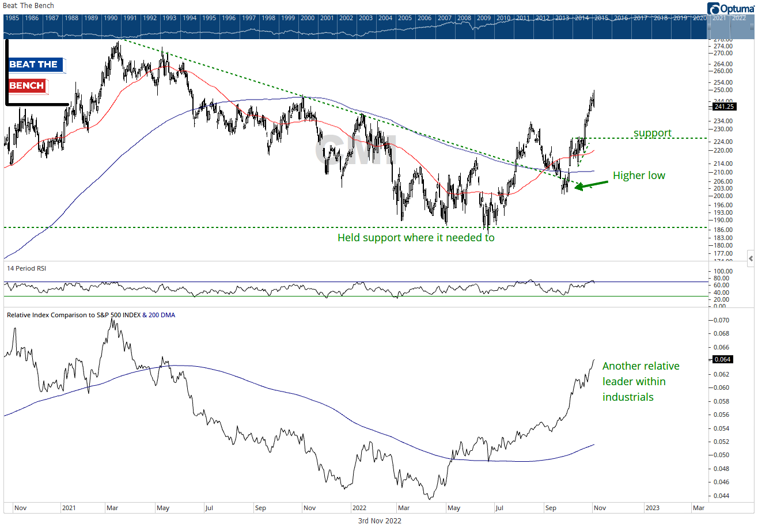758x532 pixels.
Task: Jump to 2008 on the overview timeline
Action: 464,18
